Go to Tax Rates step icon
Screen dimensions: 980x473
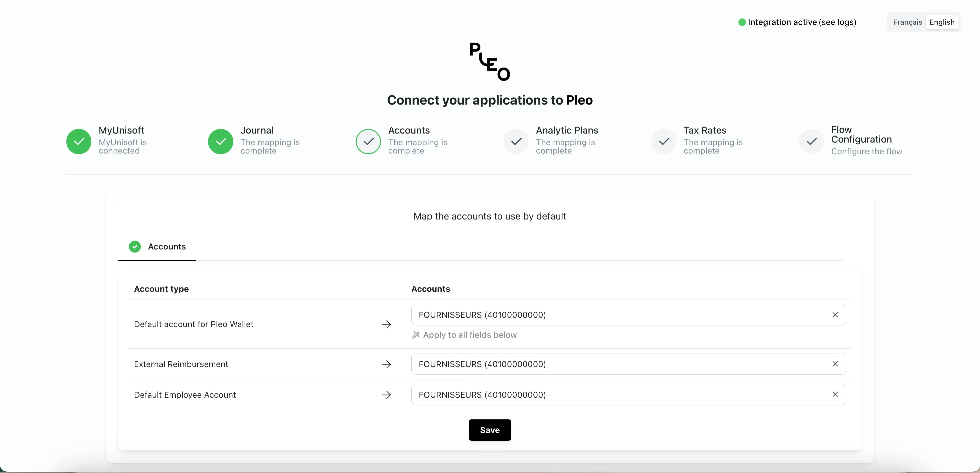coord(663,142)
